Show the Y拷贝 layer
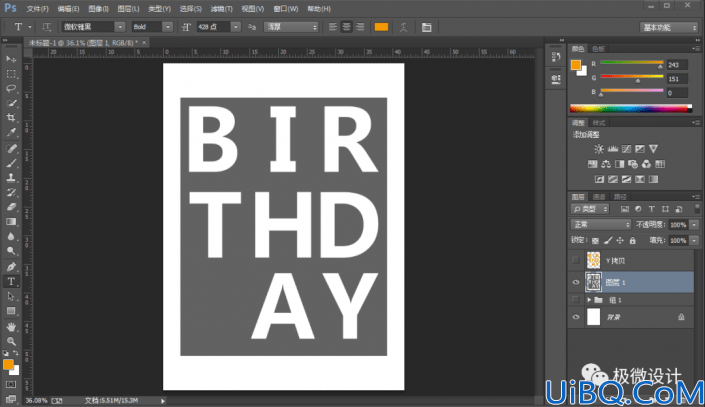Viewport: 705px width, 407px height. (x=576, y=260)
